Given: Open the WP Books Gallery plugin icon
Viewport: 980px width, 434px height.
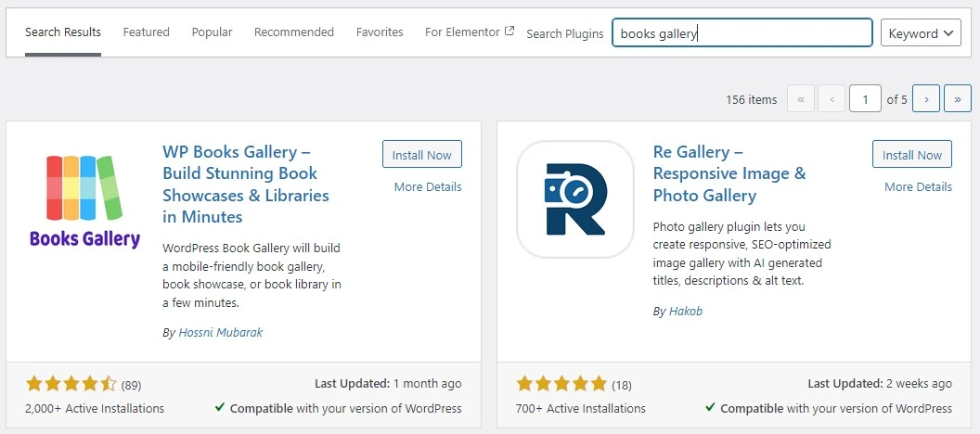Looking at the screenshot, I should pyautogui.click(x=85, y=202).
